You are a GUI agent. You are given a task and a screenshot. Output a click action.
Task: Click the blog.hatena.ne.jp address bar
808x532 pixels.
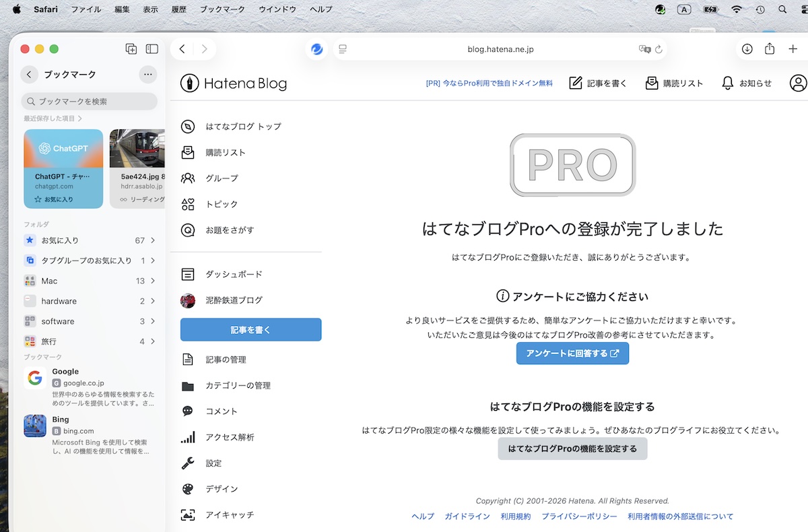[500, 49]
